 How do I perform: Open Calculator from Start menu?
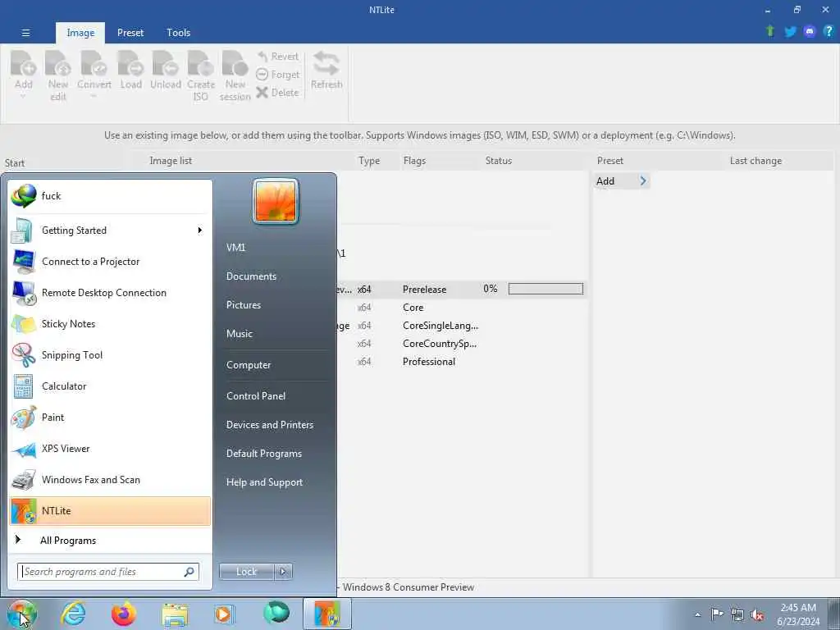[110, 386]
